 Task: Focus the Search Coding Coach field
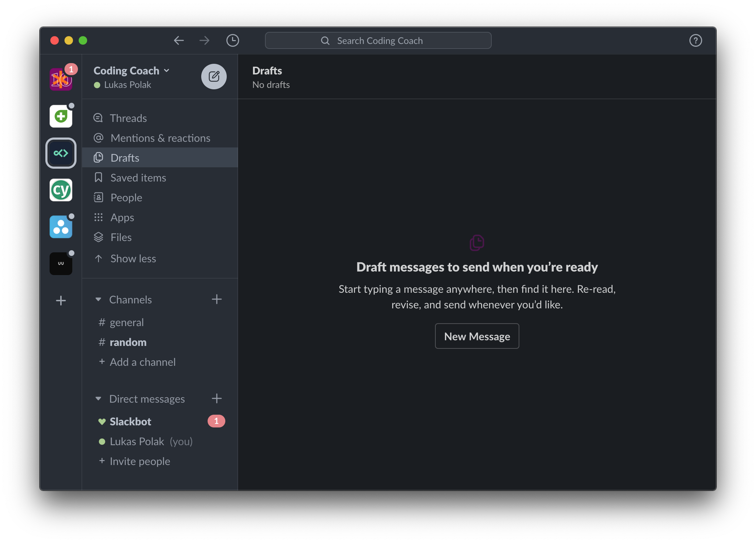point(378,40)
